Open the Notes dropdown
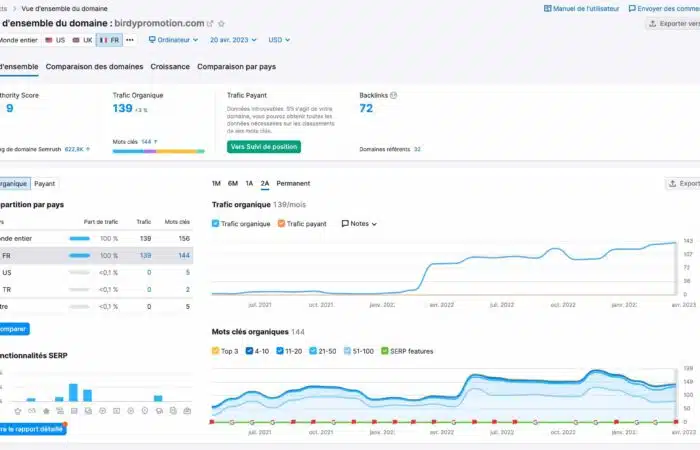 (359, 224)
